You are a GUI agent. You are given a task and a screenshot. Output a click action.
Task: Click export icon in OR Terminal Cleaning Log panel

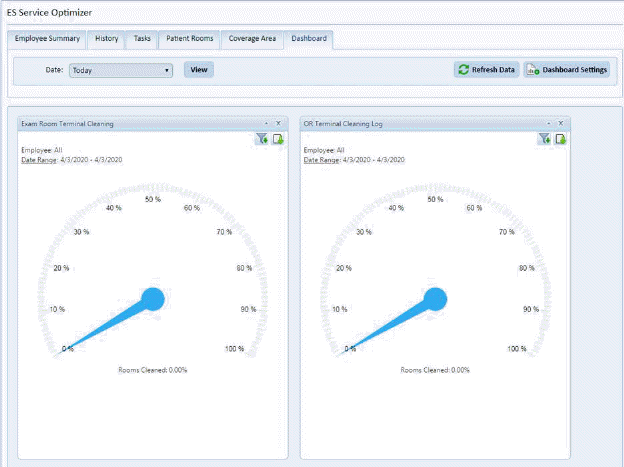coord(561,139)
